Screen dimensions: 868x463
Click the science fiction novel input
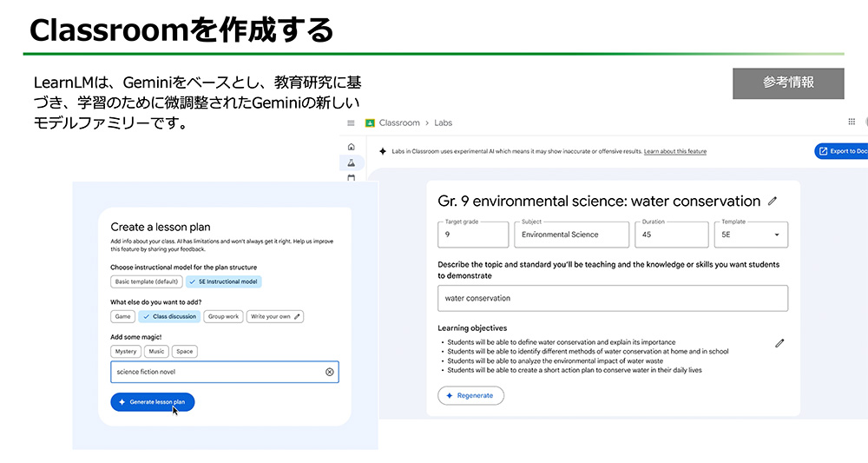pyautogui.click(x=224, y=372)
